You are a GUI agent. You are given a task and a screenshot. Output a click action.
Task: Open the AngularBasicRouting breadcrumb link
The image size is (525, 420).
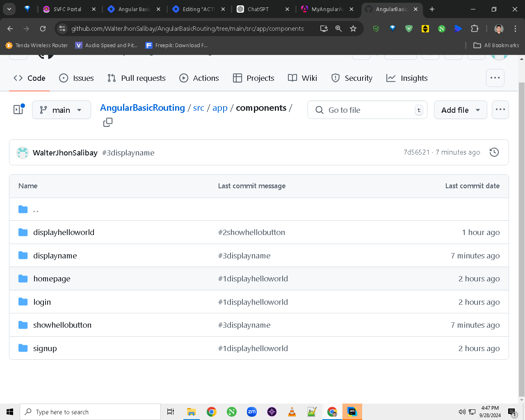click(142, 107)
